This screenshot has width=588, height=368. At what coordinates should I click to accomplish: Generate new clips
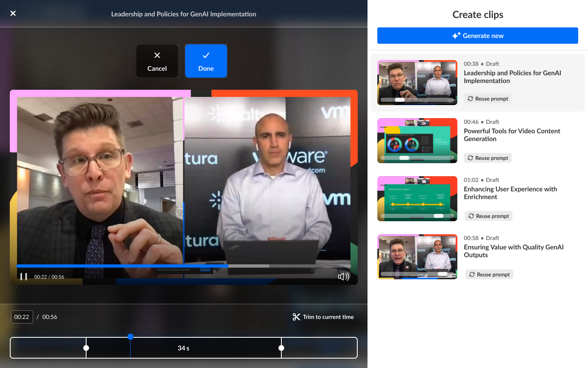click(x=478, y=36)
